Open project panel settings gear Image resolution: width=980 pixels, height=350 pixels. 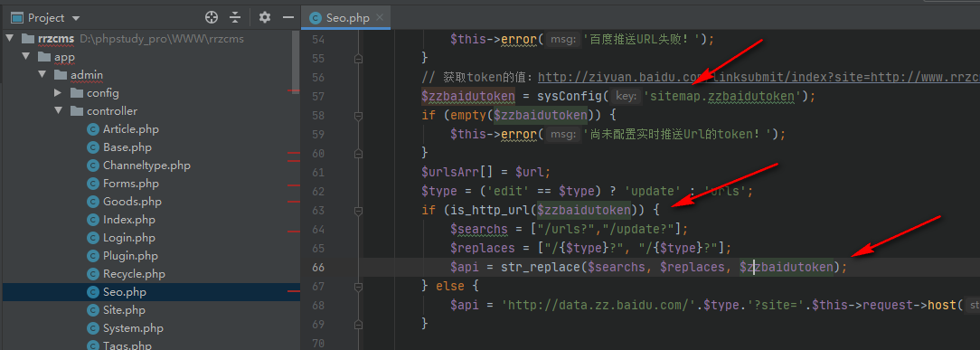(x=265, y=17)
